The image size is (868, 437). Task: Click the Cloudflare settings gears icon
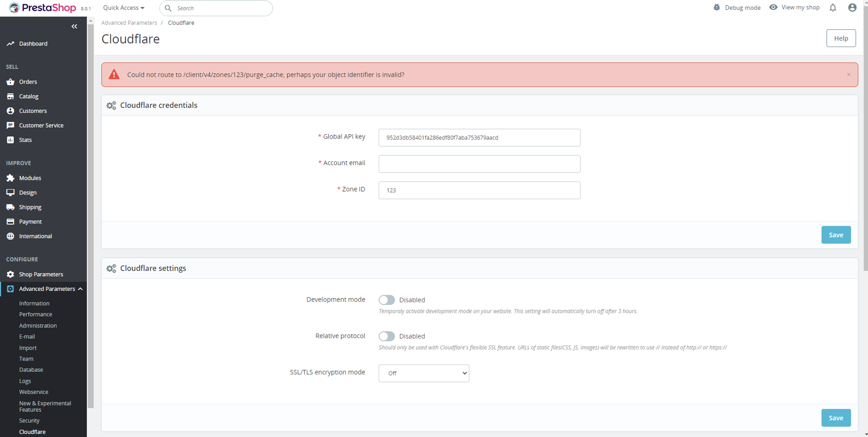click(111, 268)
